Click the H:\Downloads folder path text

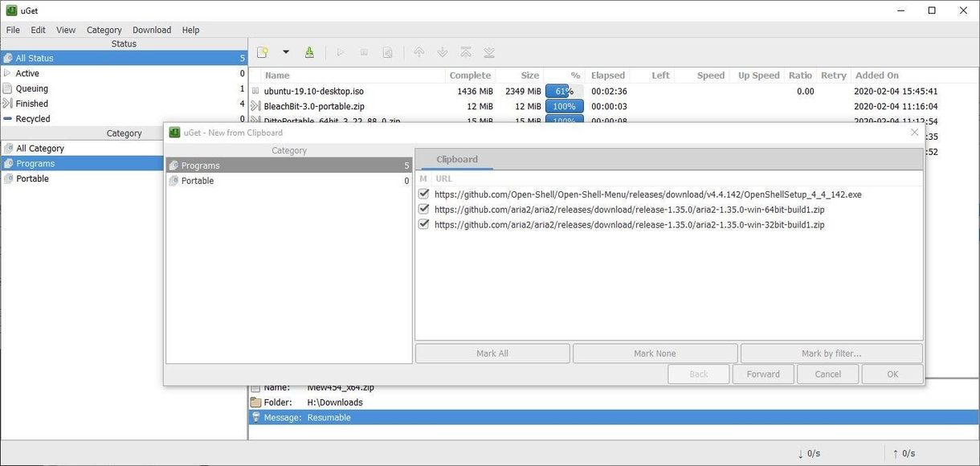[335, 403]
